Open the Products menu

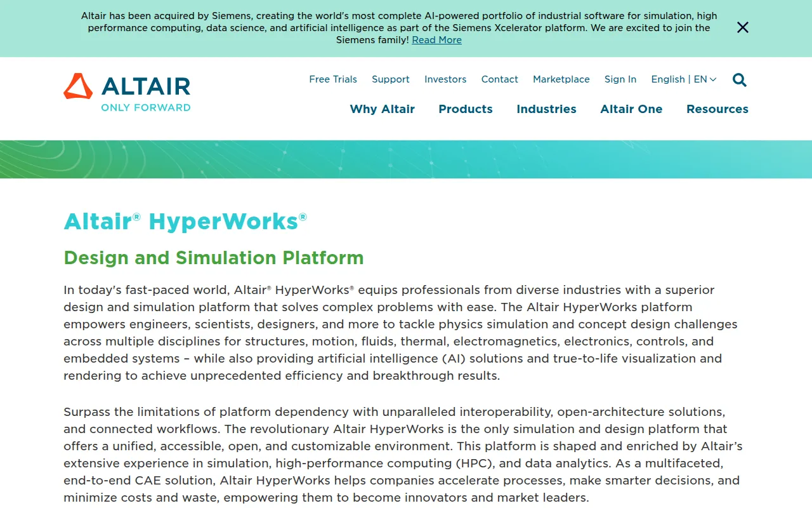pyautogui.click(x=466, y=109)
